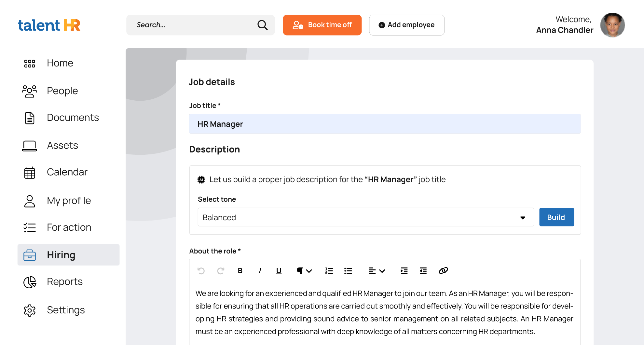Open the Select tone dropdown

(x=366, y=217)
